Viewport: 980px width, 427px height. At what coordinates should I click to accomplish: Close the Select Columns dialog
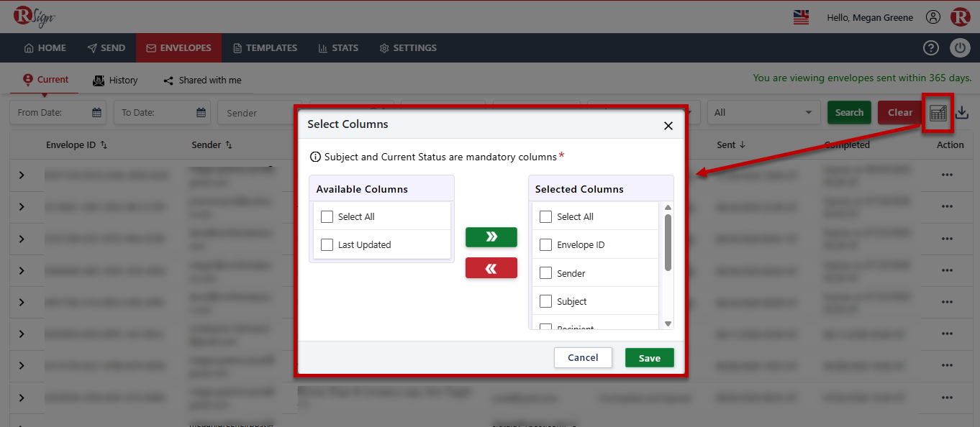coord(668,126)
